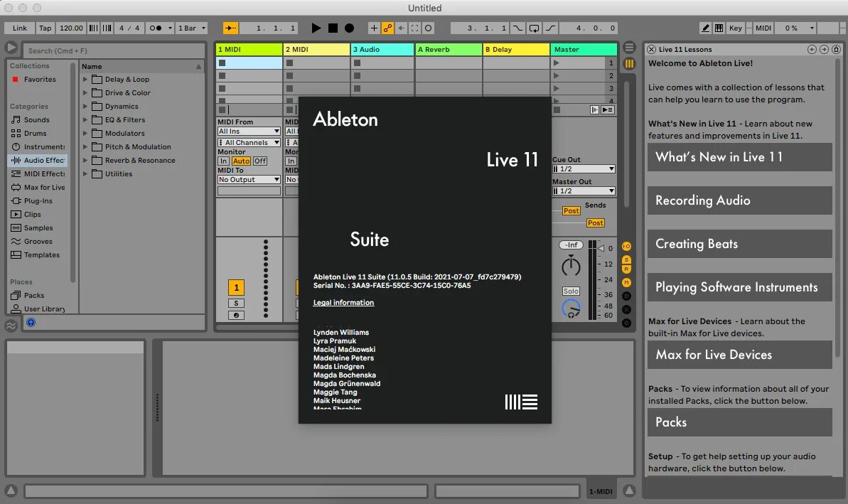Select the 3 Audio track header
This screenshot has width=848, height=504.
(382, 49)
